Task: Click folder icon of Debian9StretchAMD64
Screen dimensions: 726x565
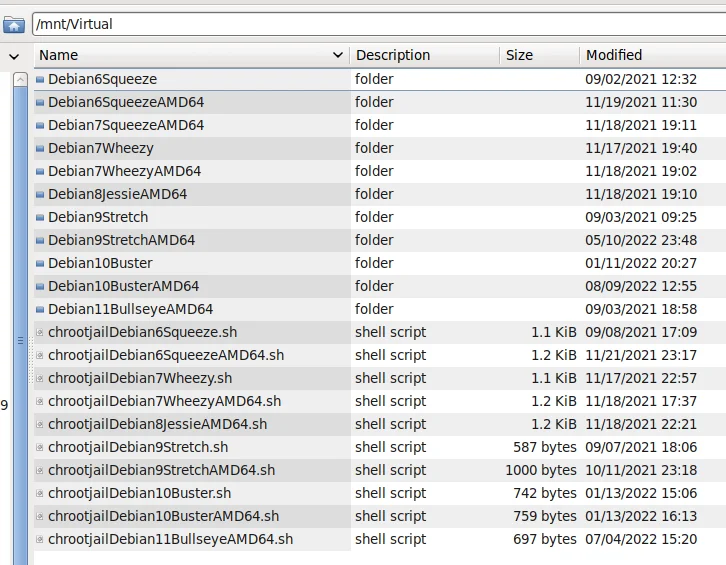Action: [x=40, y=240]
